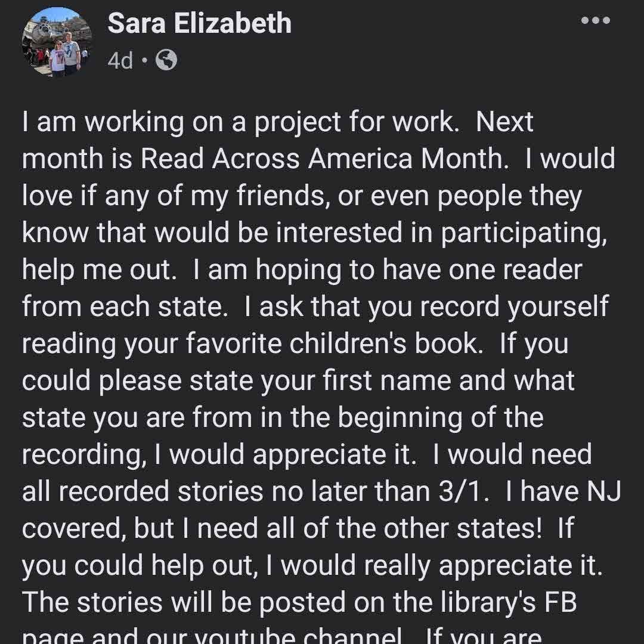The image size is (644, 644).
Task: Open the three-dot post options menu
Action: (595, 20)
